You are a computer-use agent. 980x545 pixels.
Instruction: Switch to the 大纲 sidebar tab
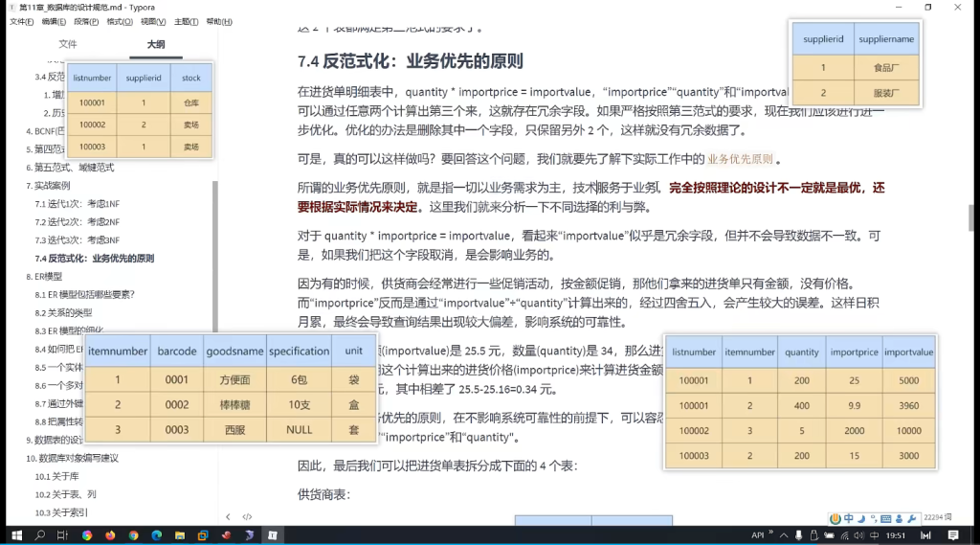[156, 44]
